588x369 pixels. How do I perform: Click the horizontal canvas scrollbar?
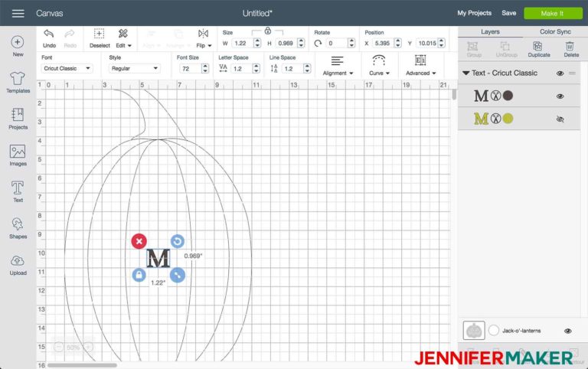tap(82, 365)
